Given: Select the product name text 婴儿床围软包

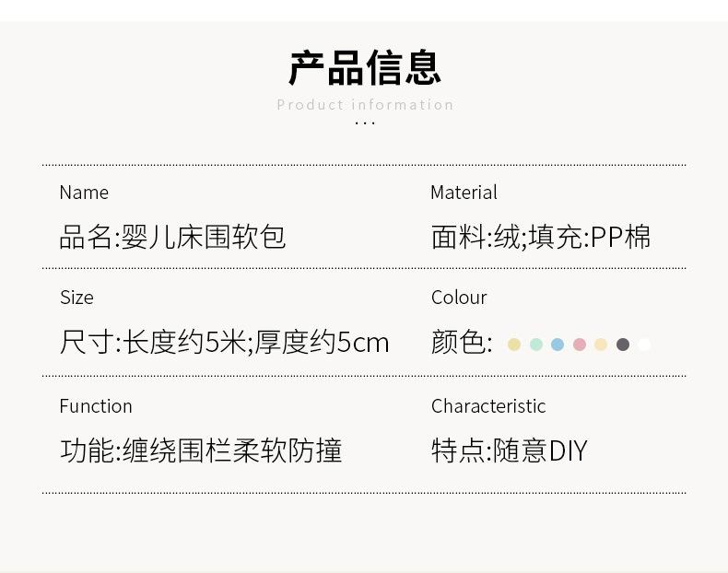Looking at the screenshot, I should (x=172, y=237).
